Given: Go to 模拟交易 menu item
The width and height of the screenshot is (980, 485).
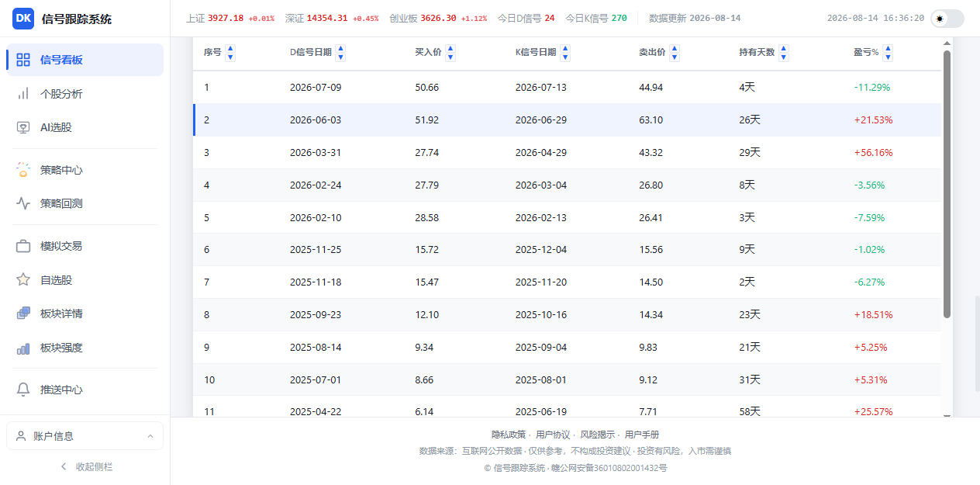Looking at the screenshot, I should click(x=85, y=246).
